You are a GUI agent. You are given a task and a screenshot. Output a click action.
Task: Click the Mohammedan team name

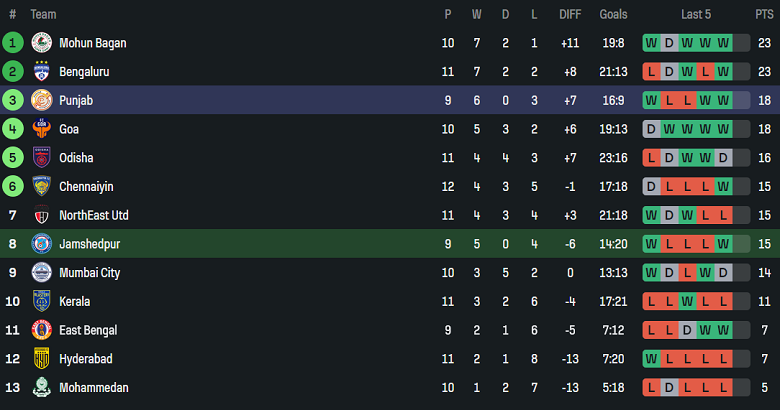click(94, 388)
